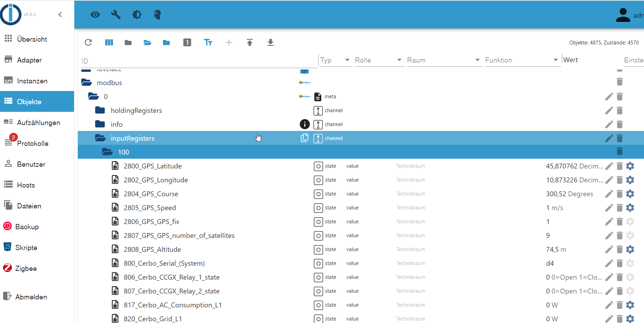The height and width of the screenshot is (323, 644).
Task: Expand one folder level icon
Action: pyautogui.click(x=147, y=42)
